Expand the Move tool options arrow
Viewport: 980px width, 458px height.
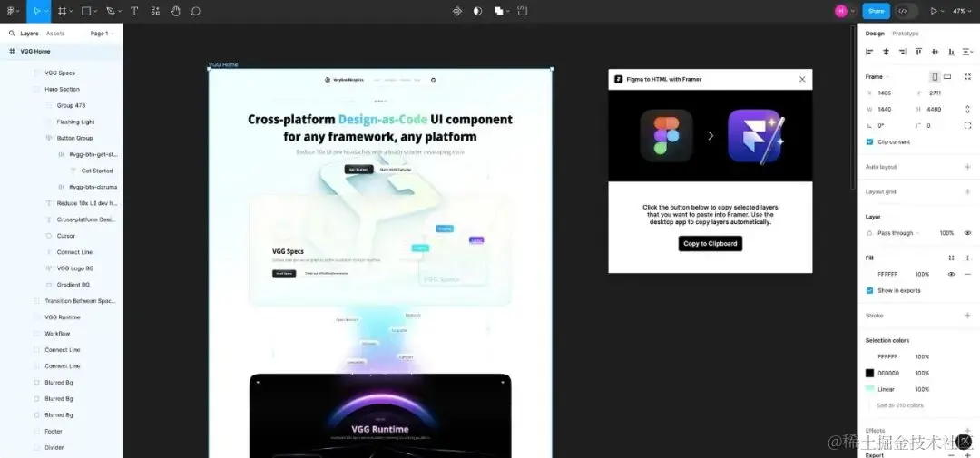(x=45, y=11)
